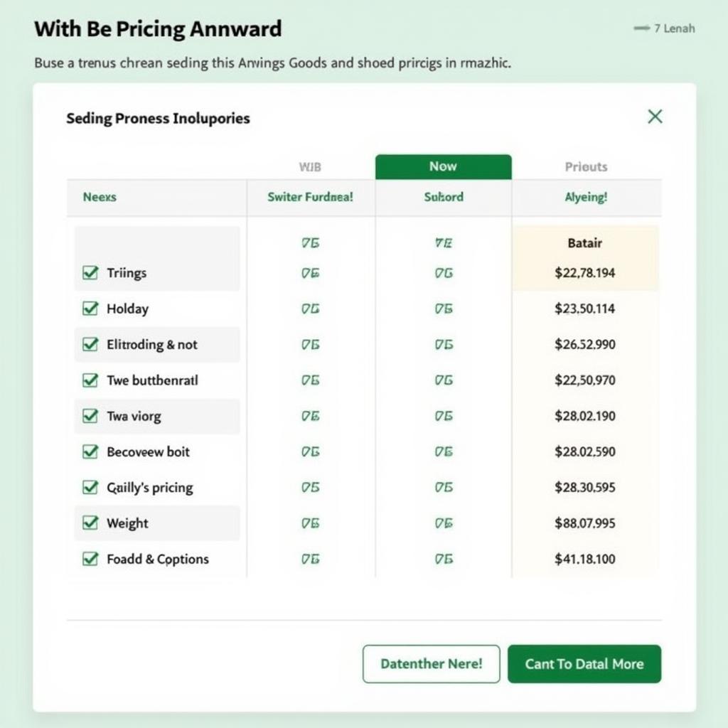Click the Alyeing! column header

[586, 198]
